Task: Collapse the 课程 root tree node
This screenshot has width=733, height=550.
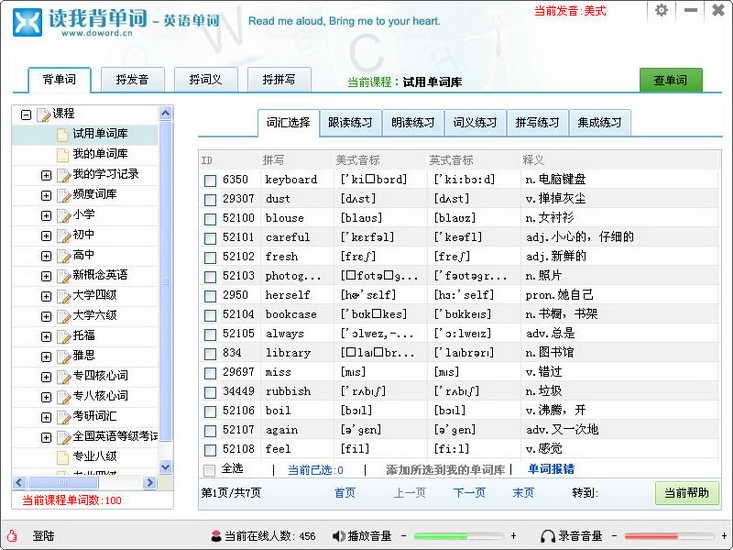Action: pos(26,114)
